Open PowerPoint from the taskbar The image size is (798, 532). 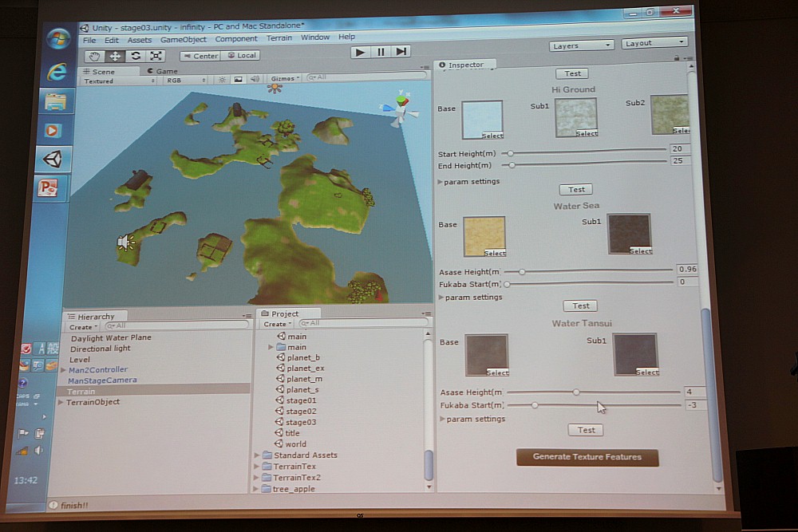tap(49, 187)
